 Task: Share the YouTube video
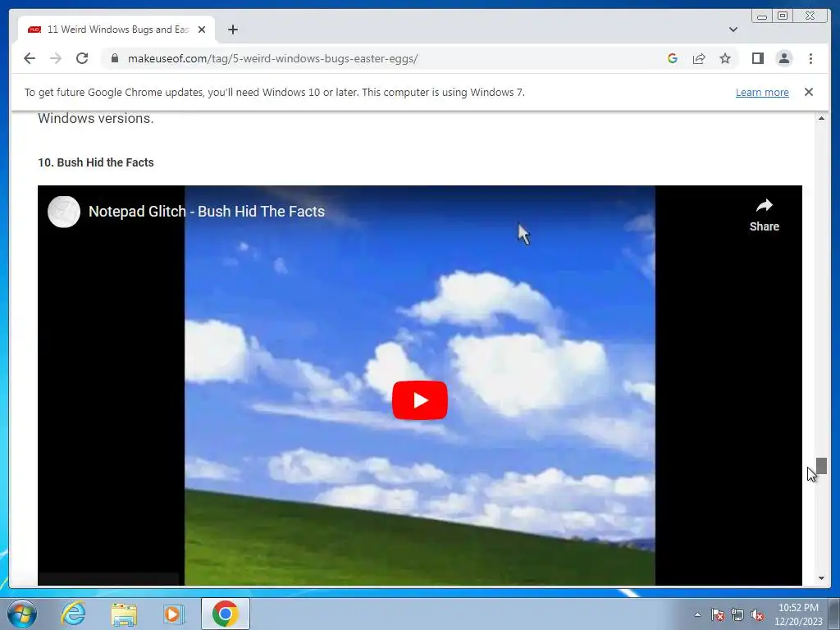[764, 215]
